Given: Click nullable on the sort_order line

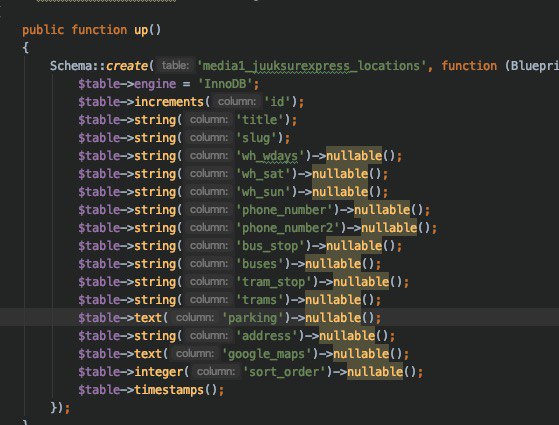Looking at the screenshot, I should [x=375, y=372].
